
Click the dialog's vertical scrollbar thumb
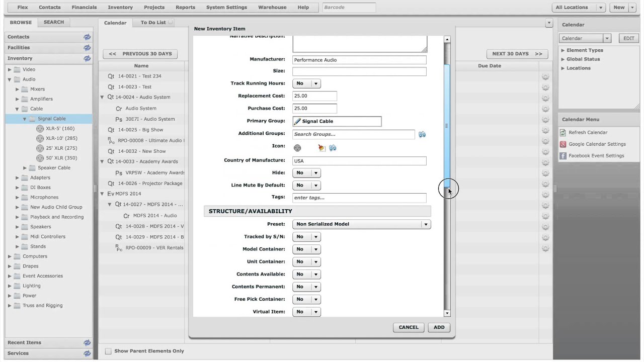pos(447,126)
